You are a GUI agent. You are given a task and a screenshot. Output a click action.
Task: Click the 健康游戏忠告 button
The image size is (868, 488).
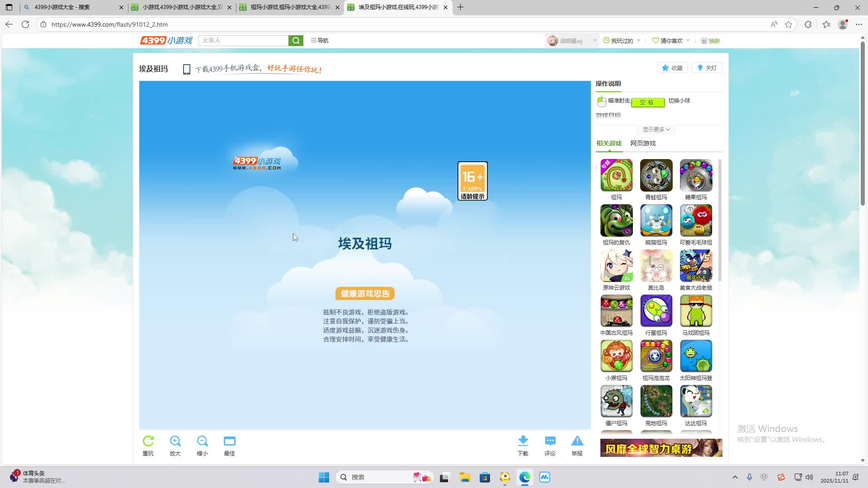tap(365, 294)
